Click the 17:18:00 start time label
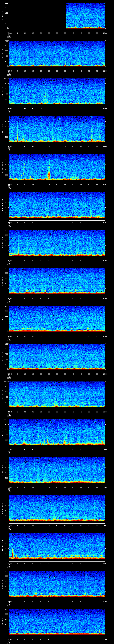The height and width of the screenshot is (644, 114). (9, 374)
